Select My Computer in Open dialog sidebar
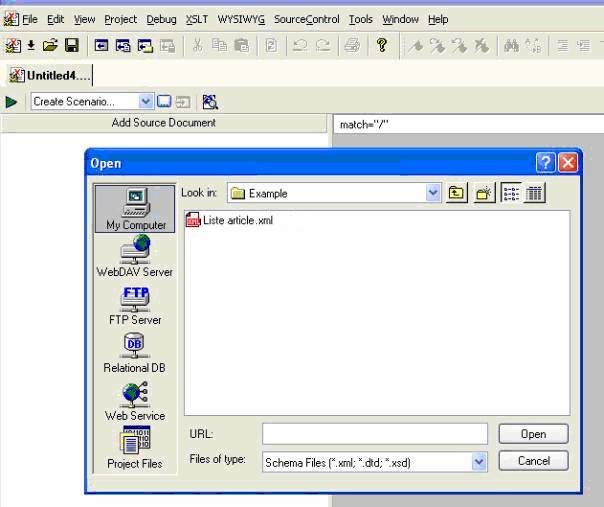The height and width of the screenshot is (507, 604). [x=135, y=209]
